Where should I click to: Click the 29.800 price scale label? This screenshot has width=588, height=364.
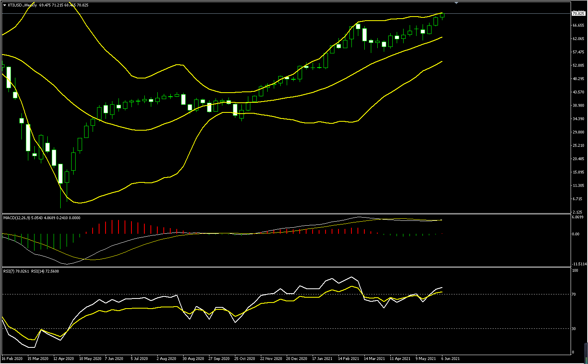point(578,132)
